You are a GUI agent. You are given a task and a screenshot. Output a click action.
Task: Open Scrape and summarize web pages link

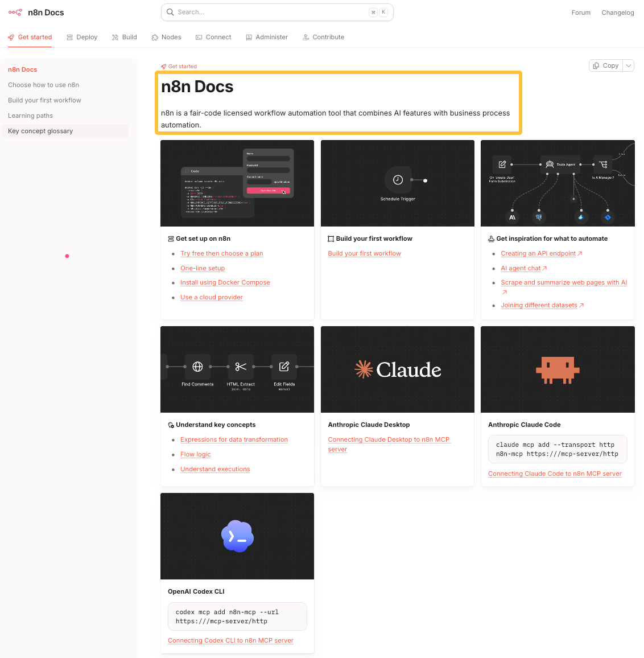tap(564, 283)
